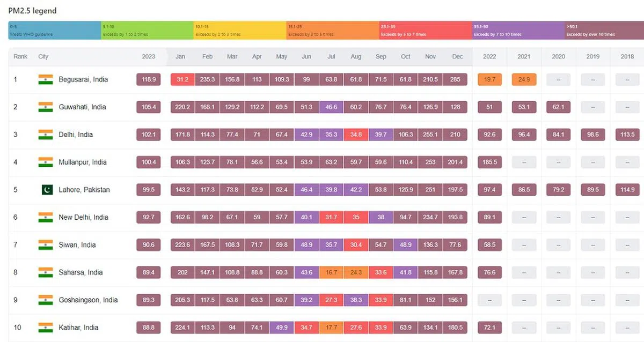The height and width of the screenshot is (342, 644).
Task: Click Delhi's November value 255.1
Action: pyautogui.click(x=430, y=135)
